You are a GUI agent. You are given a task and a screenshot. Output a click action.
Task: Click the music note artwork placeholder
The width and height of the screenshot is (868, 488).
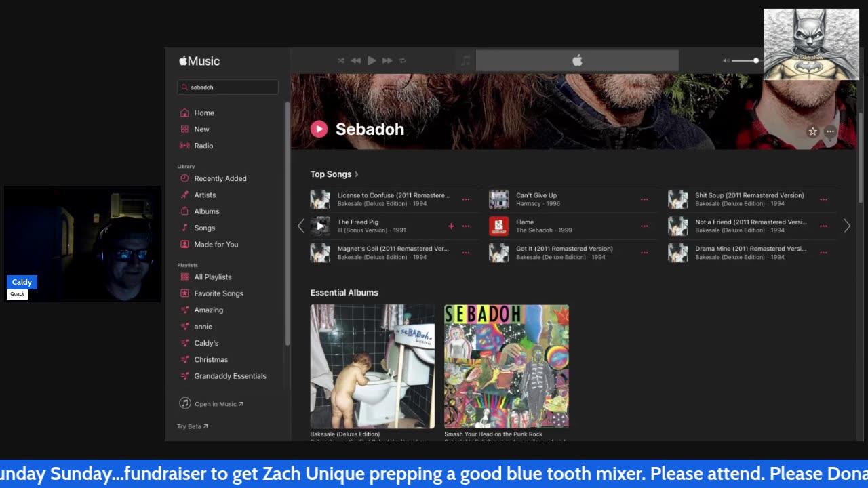[465, 60]
